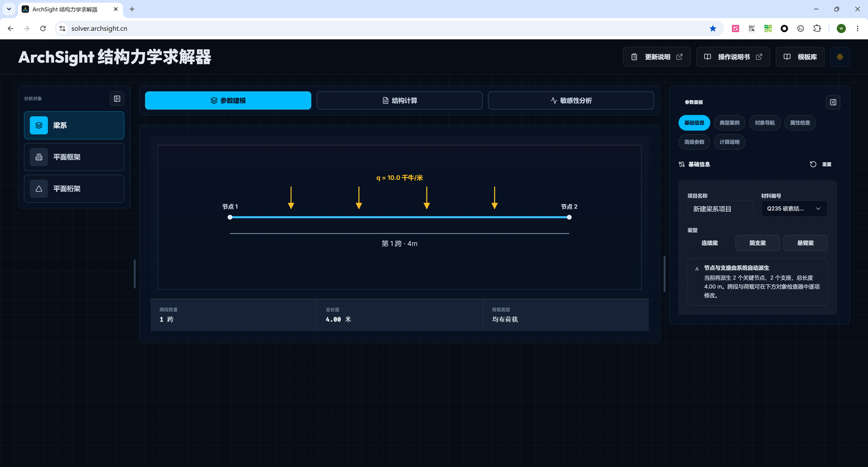This screenshot has width=868, height=467.
Task: Click the right panel resize scrollbar handle
Action: click(665, 274)
